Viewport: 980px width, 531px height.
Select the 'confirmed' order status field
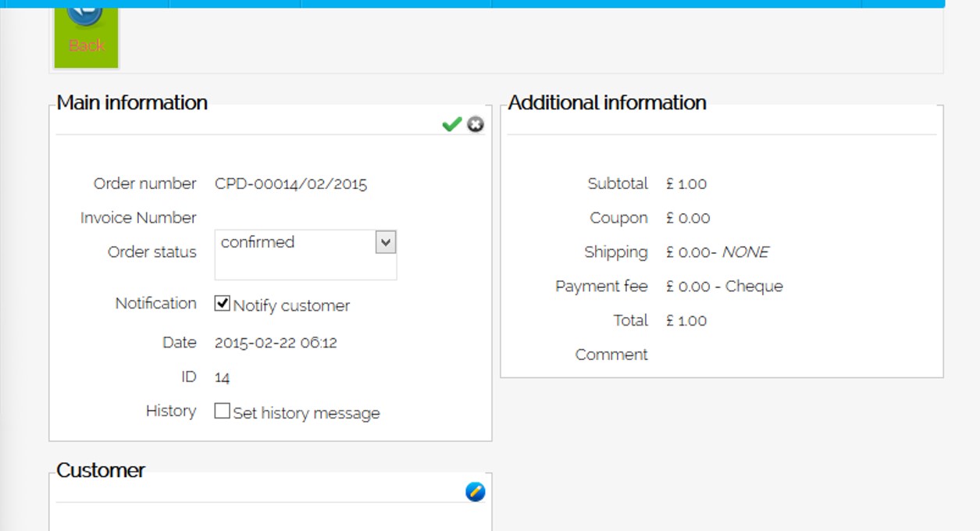click(297, 243)
